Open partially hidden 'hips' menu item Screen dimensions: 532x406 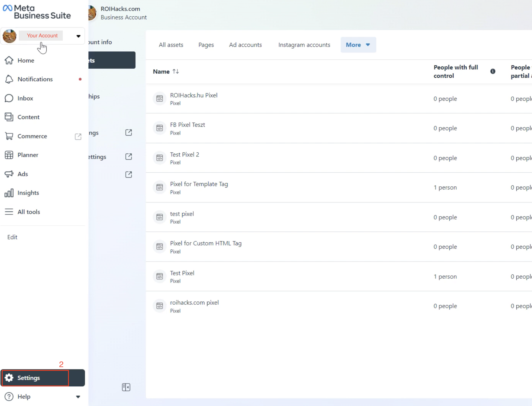click(x=94, y=96)
